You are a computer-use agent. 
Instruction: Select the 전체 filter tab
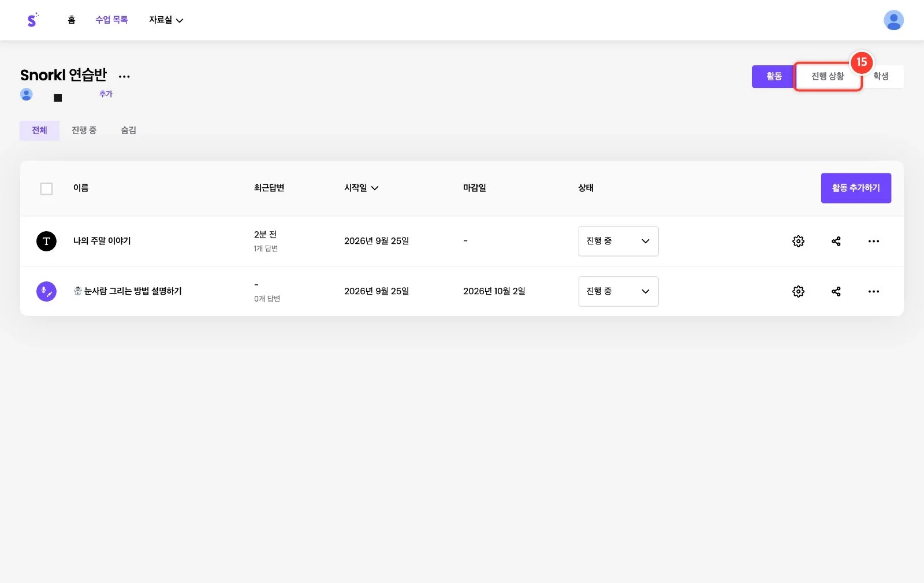point(39,131)
